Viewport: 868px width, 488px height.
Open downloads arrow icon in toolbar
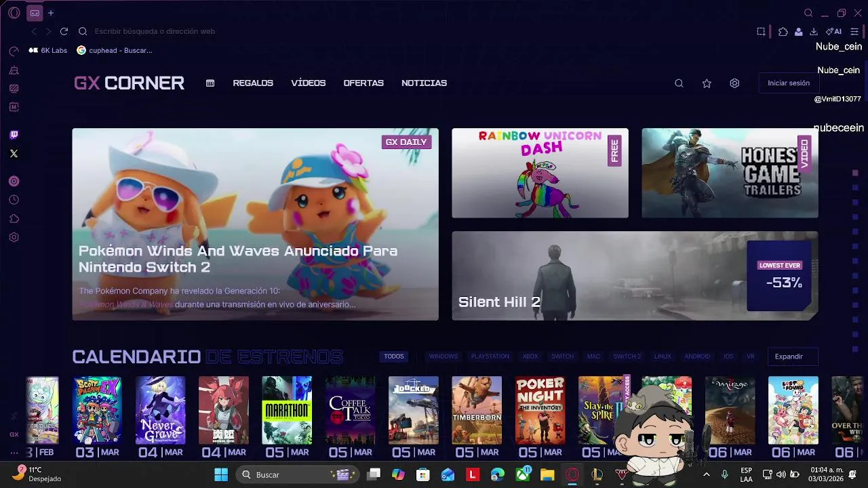(x=814, y=31)
